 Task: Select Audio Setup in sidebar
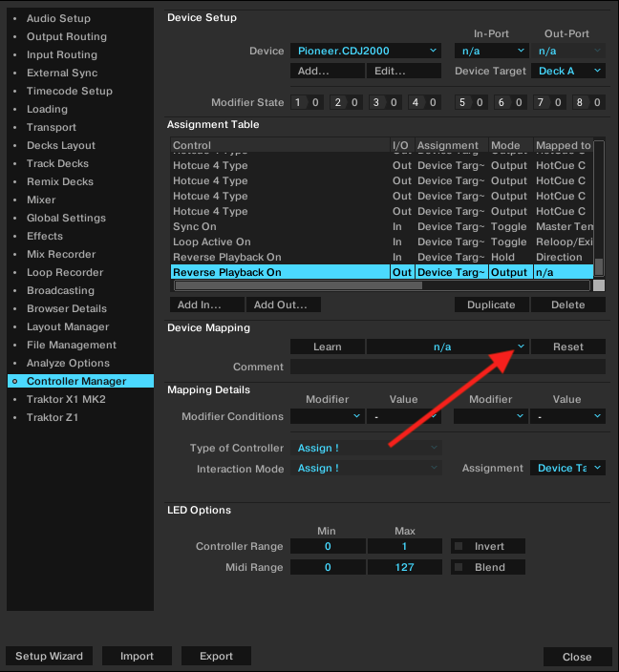(58, 18)
